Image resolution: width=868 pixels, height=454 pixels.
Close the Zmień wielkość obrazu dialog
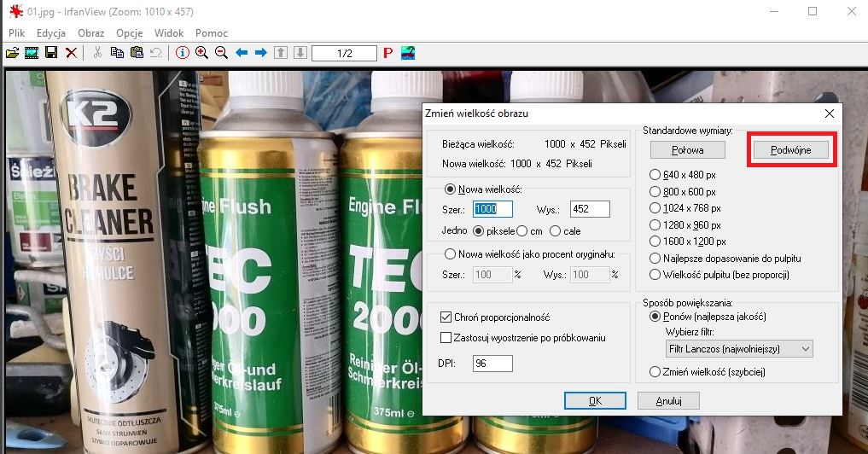point(830,113)
